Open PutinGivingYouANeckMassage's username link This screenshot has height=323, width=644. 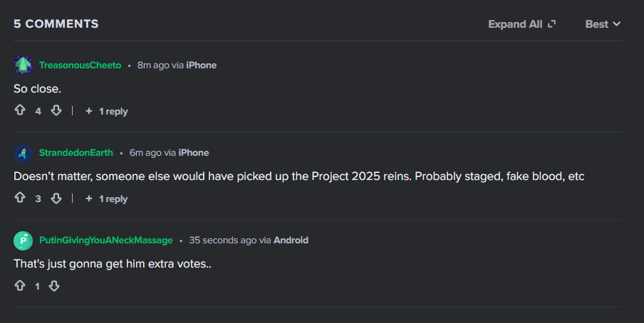106,240
